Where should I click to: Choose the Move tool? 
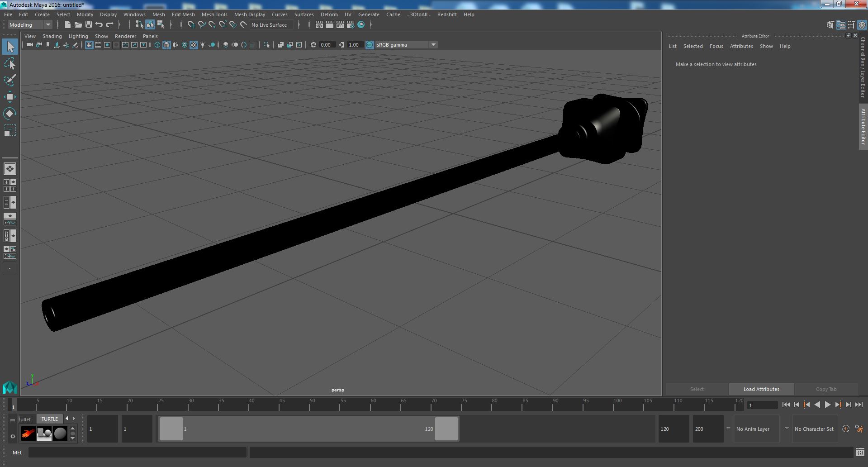click(x=10, y=97)
